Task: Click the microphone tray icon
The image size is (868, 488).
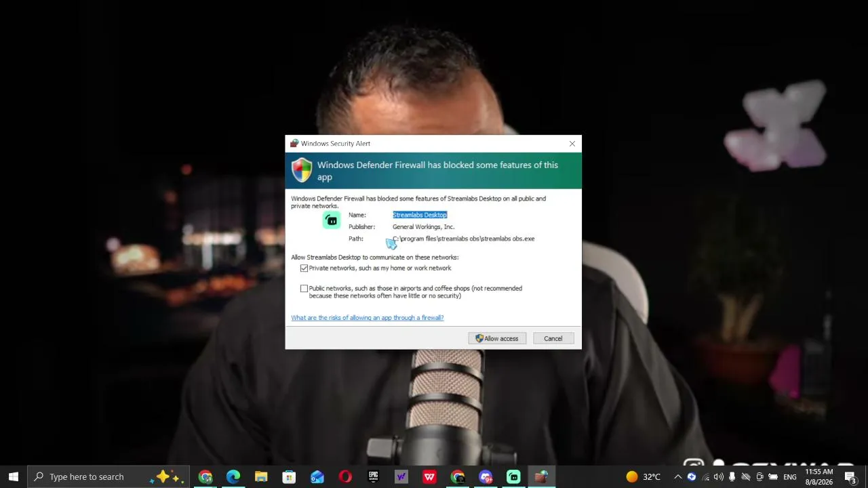Action: (732, 476)
